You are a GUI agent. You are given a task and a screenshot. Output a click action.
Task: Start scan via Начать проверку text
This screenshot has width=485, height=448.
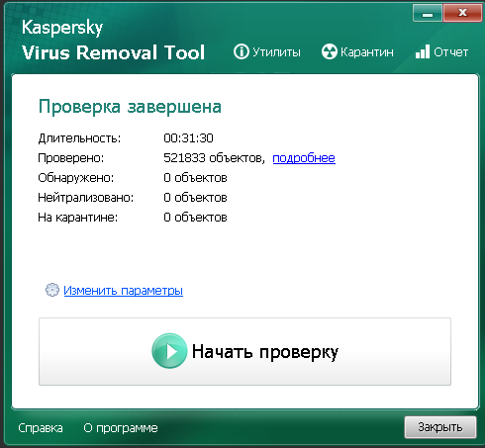(265, 352)
